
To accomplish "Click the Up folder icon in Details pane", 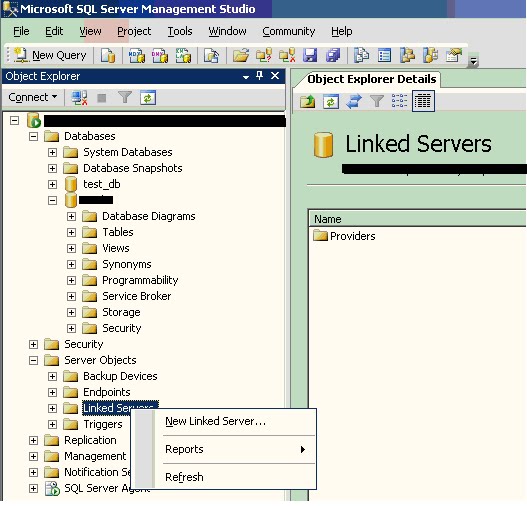I will 308,101.
